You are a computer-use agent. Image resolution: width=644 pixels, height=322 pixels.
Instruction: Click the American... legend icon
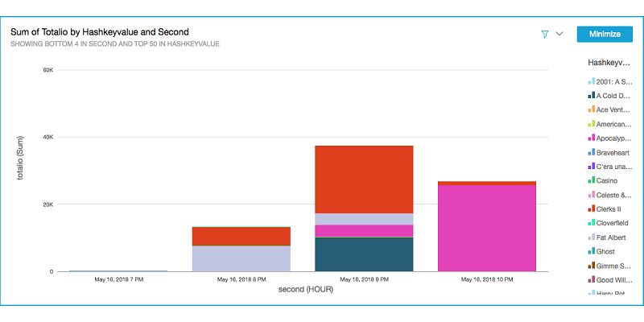592,124
